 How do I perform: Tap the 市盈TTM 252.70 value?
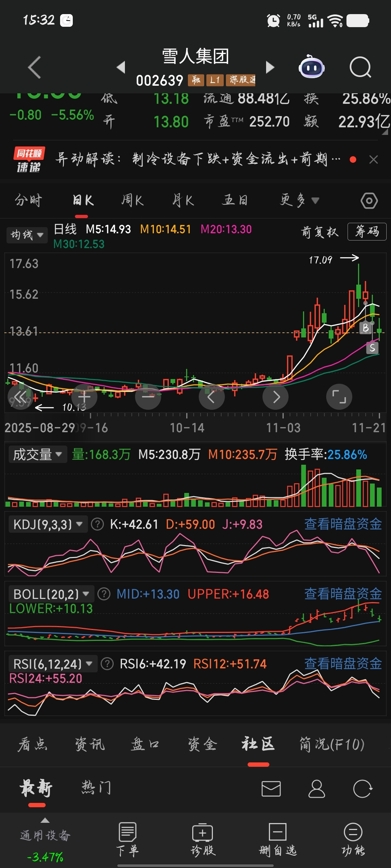pyautogui.click(x=269, y=122)
